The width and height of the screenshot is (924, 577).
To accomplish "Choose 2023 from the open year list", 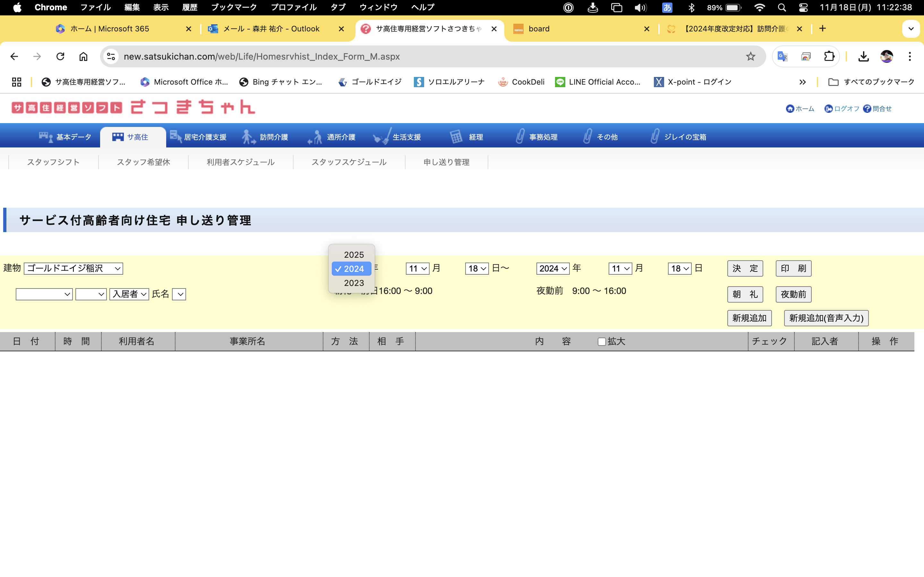I will (353, 283).
